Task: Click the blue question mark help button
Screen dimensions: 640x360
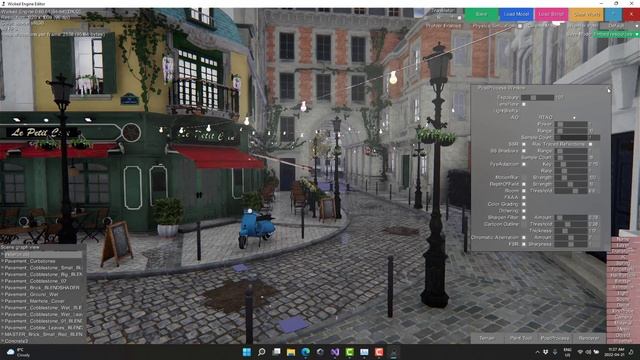Action: point(613,14)
